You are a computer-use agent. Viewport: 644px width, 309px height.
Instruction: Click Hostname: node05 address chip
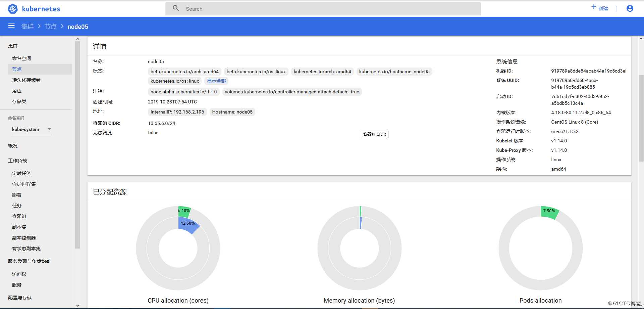coord(232,112)
